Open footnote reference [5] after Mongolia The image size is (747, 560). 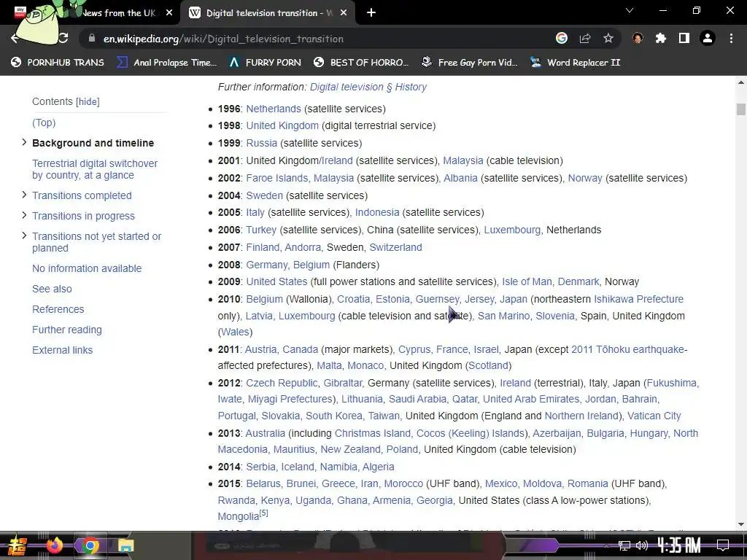[263, 513]
